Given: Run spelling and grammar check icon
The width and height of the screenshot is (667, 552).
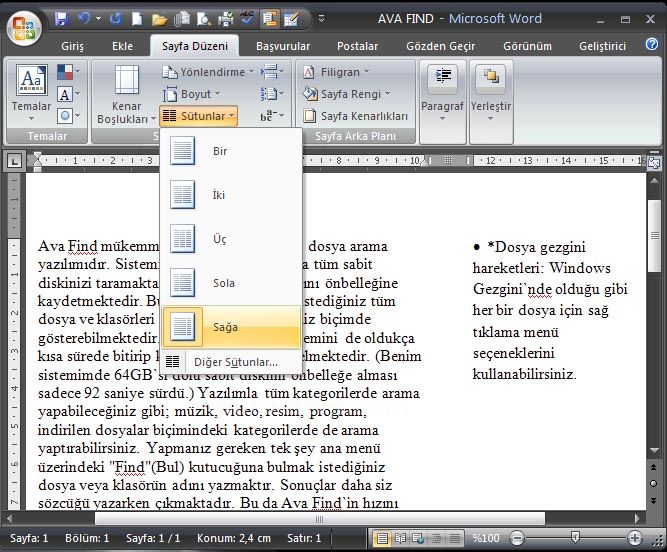Looking at the screenshot, I should coord(247,19).
